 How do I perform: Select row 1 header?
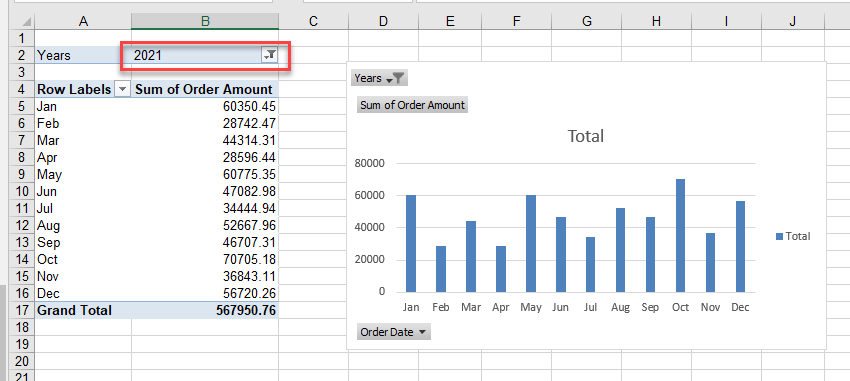(22, 38)
